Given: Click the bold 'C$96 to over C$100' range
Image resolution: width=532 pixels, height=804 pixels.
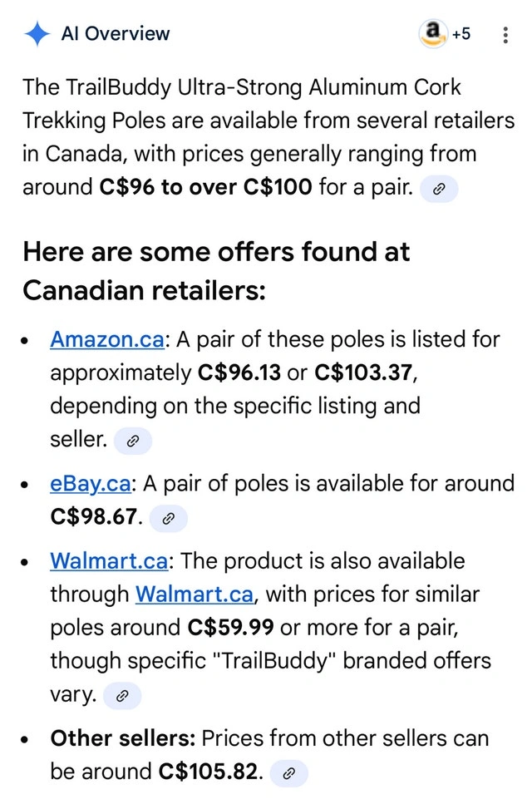Looking at the screenshot, I should 205,187.
